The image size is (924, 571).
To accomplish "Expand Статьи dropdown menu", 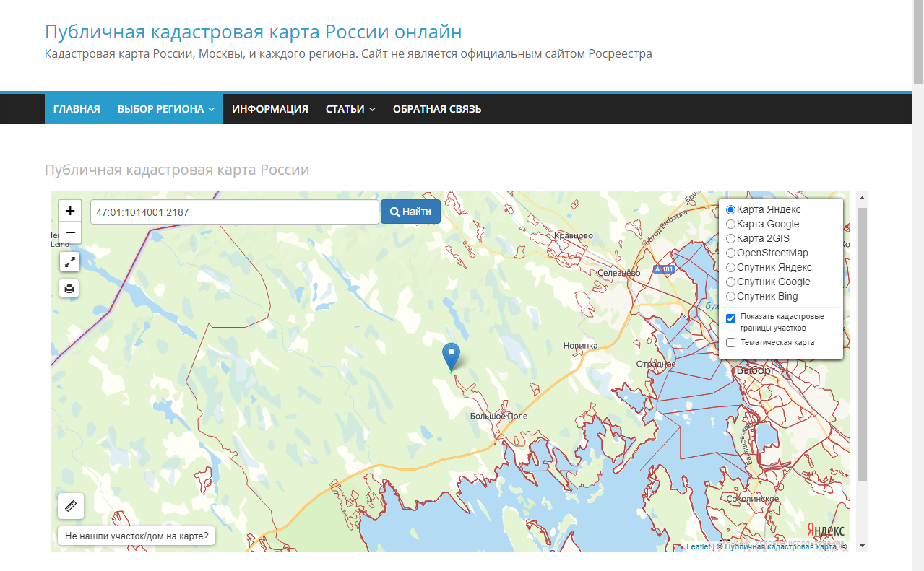I will click(x=350, y=109).
